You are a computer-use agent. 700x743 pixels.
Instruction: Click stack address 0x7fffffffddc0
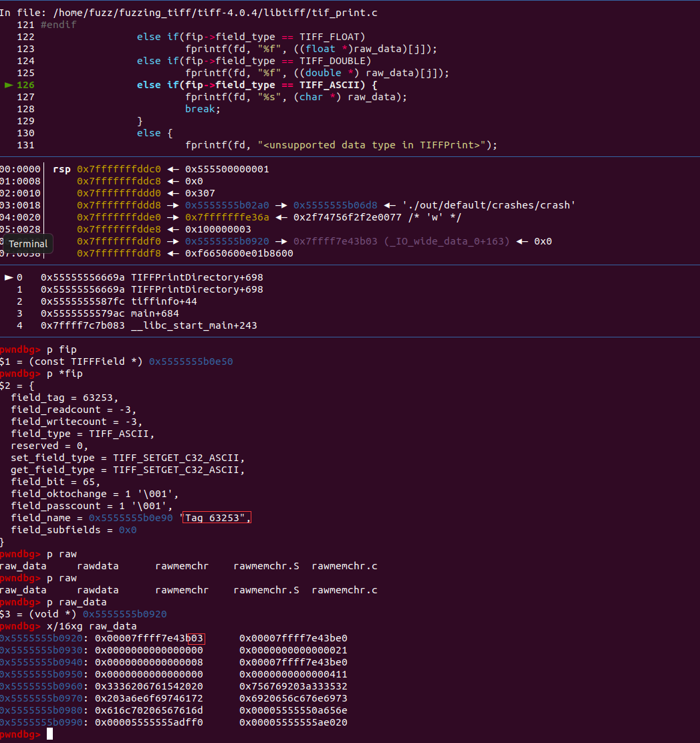(x=118, y=169)
